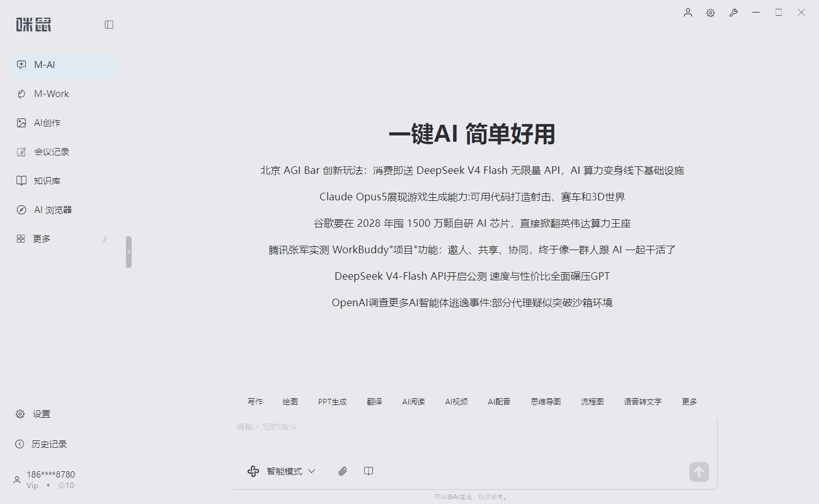Open 历史记录 clock icon

(x=20, y=444)
